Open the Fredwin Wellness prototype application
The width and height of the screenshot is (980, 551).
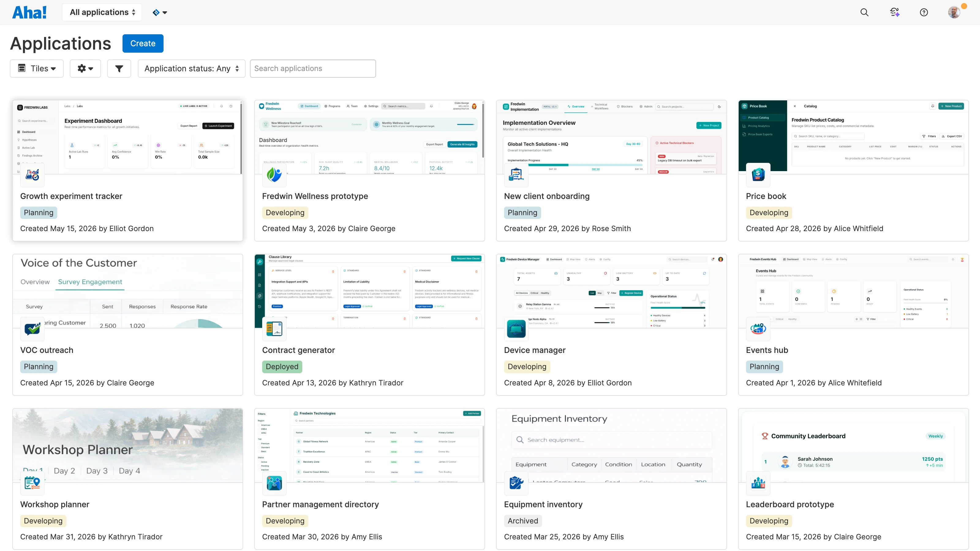315,196
